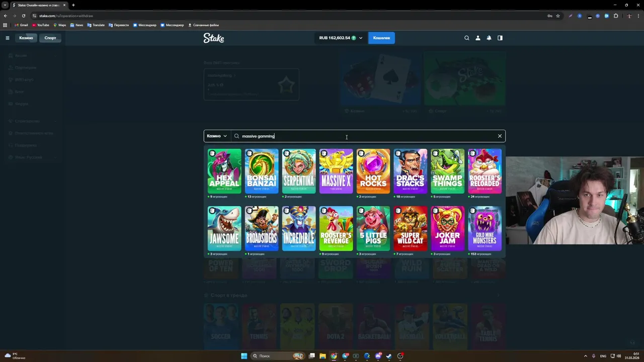Open the hamburger sidebar menu
This screenshot has width=644, height=362.
8,38
